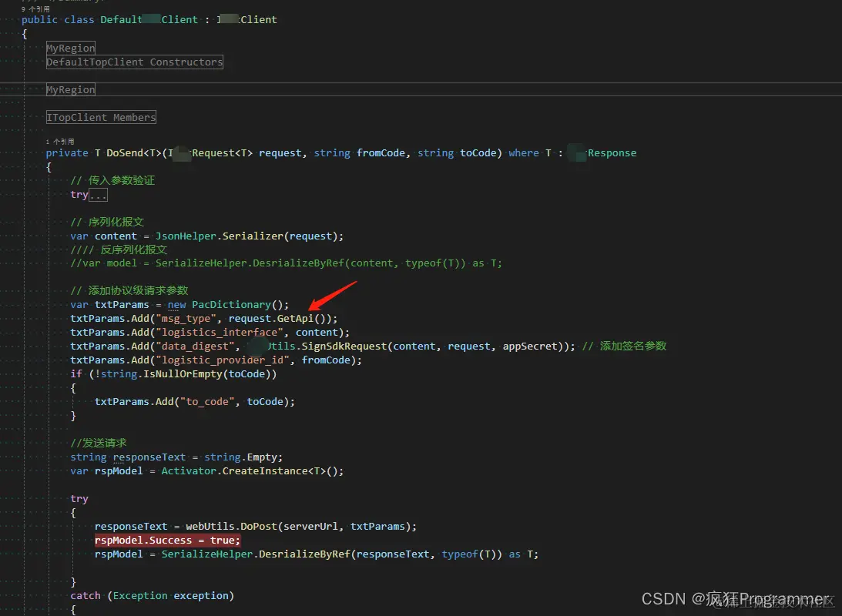
Task: Click "fromCode" in the logistic_provider_id Add call
Action: [x=326, y=360]
